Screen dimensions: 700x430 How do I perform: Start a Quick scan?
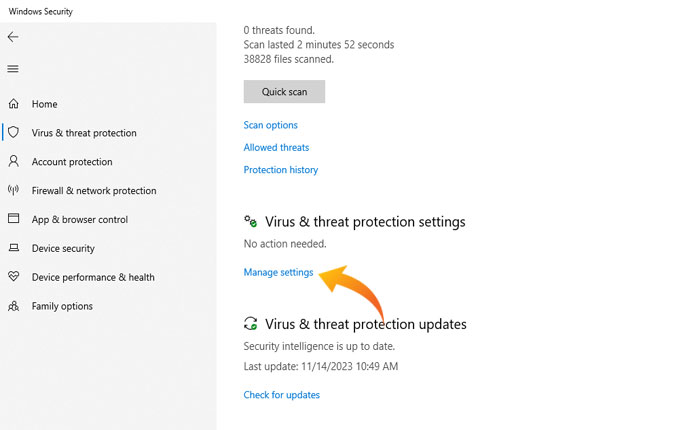pos(284,91)
